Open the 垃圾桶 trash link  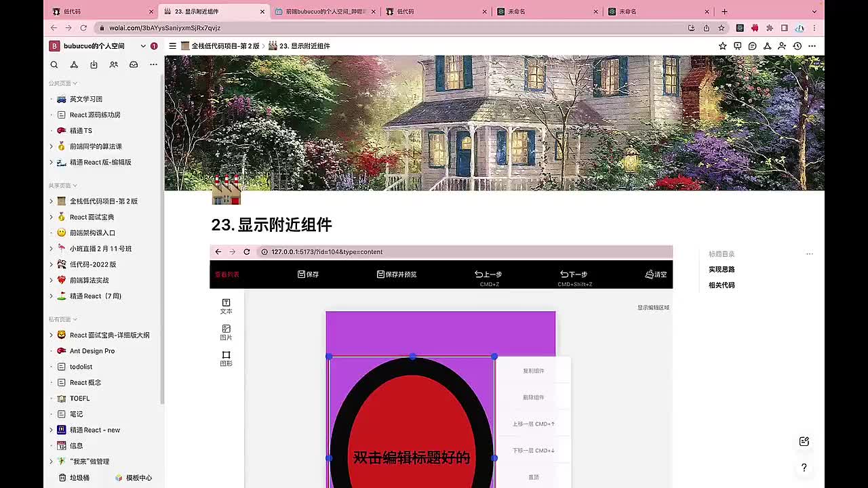(73, 478)
